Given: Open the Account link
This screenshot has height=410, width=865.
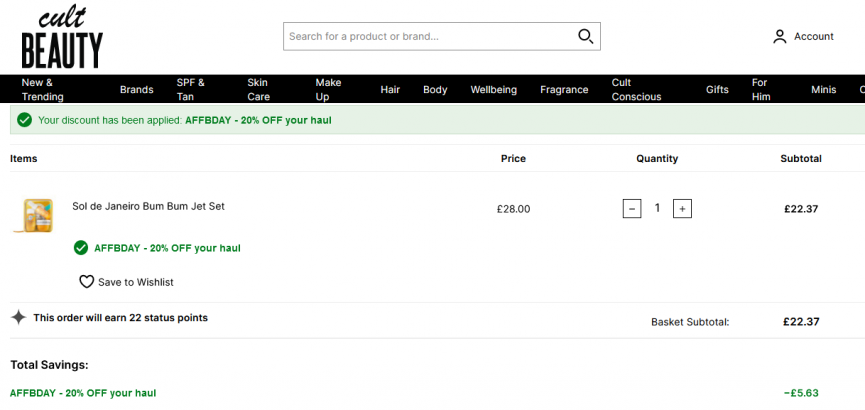Looking at the screenshot, I should click(814, 36).
